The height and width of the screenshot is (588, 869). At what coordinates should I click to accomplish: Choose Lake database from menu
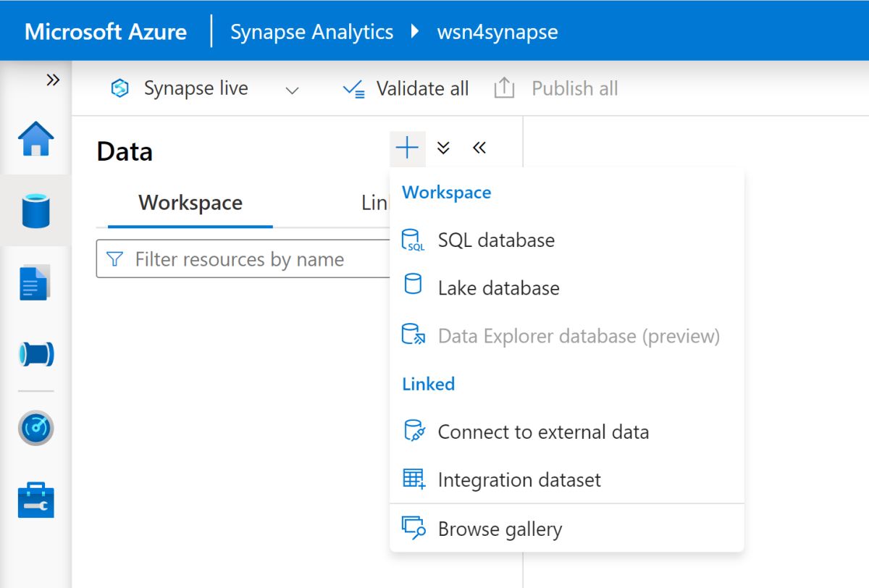(498, 288)
